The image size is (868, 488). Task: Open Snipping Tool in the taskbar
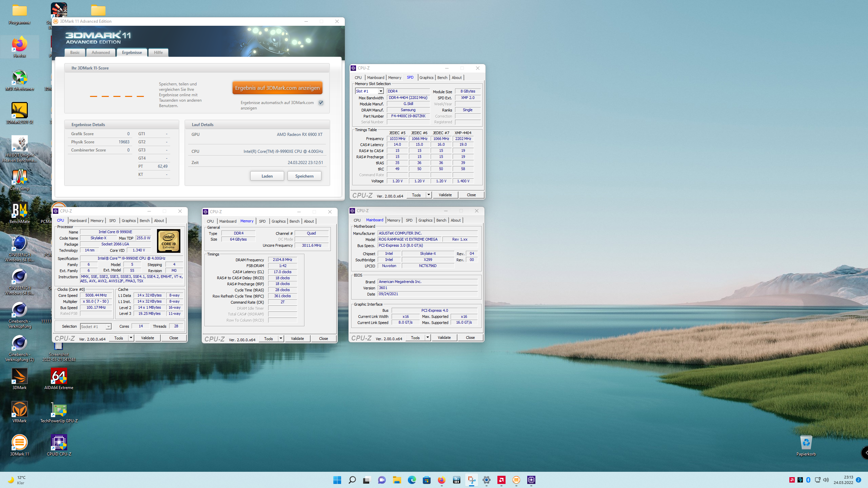pos(471,480)
